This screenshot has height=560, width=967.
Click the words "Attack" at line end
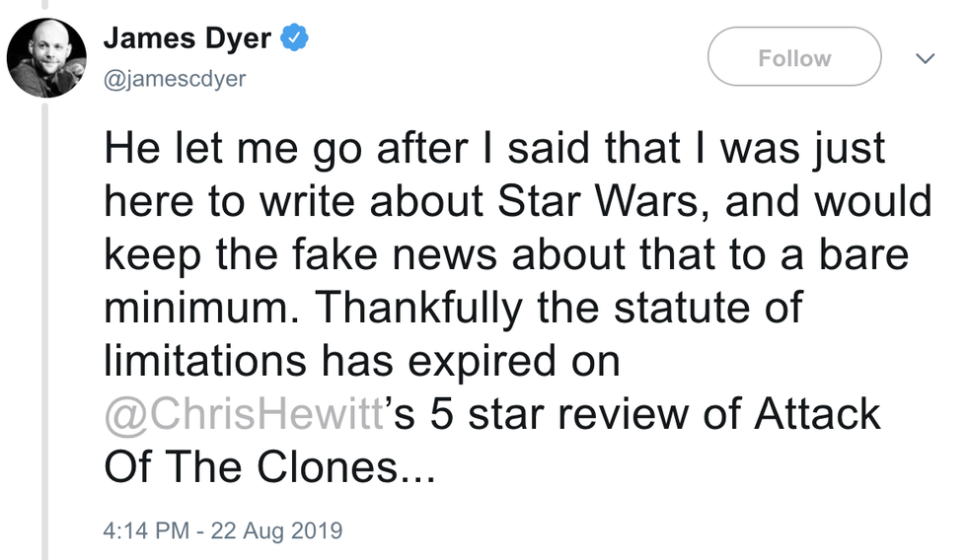[x=817, y=414]
